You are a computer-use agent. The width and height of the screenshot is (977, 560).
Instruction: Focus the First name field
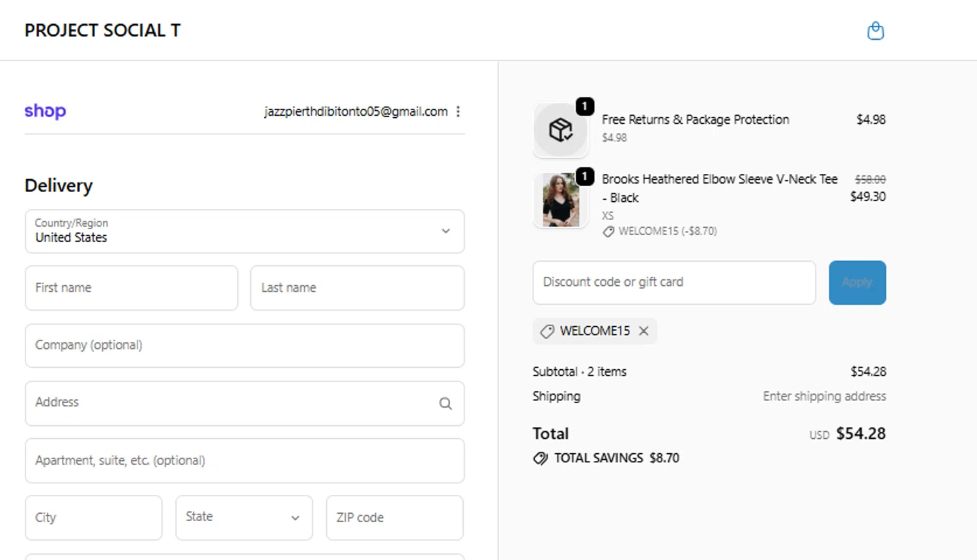(x=132, y=288)
